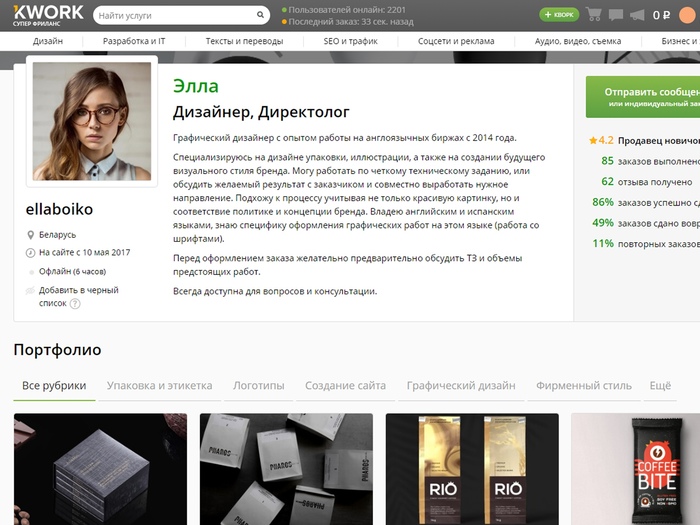Click into the service search field
Image resolution: width=700 pixels, height=525 pixels.
point(176,15)
